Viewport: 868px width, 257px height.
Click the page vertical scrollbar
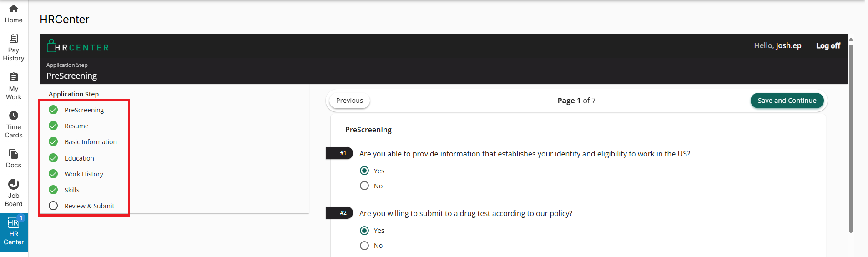pyautogui.click(x=851, y=136)
